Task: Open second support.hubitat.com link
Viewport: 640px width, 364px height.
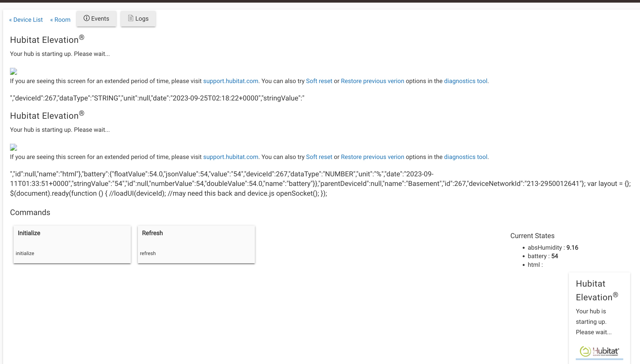Action: (231, 157)
